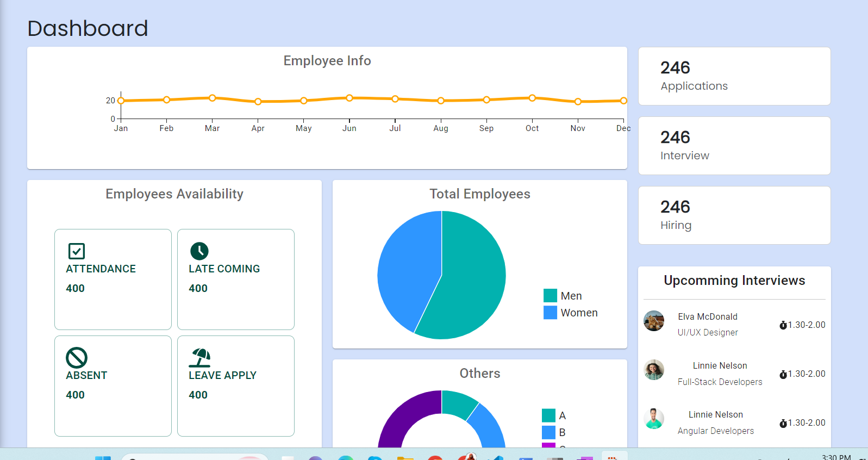Open the avatar next to Angular Developers
Viewport: 868px width, 460px height.
[654, 419]
